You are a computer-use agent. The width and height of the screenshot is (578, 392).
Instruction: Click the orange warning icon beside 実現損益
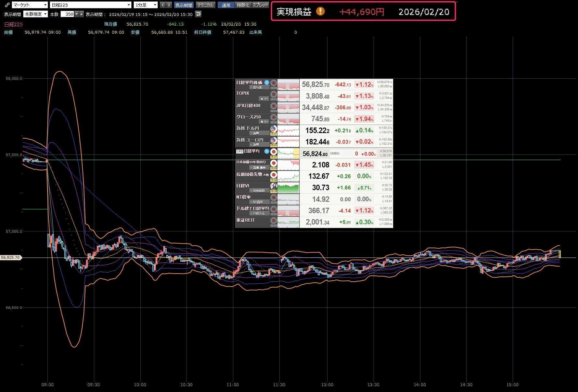pyautogui.click(x=320, y=11)
